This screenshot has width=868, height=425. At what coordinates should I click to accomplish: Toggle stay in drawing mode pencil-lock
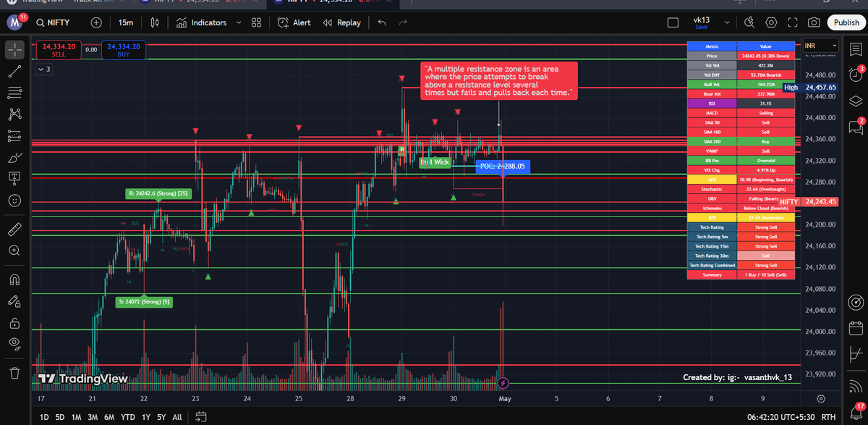pos(14,301)
